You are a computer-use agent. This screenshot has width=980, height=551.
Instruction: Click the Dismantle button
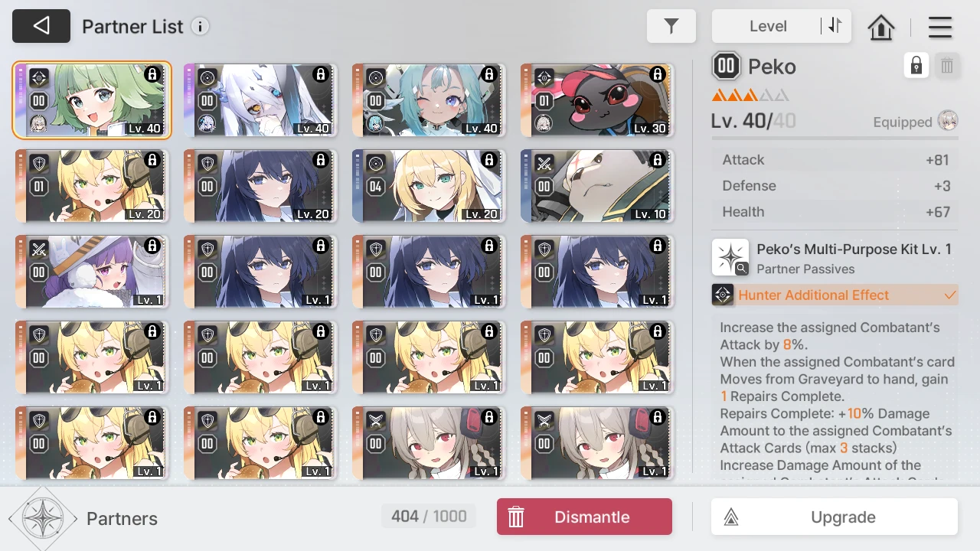584,517
